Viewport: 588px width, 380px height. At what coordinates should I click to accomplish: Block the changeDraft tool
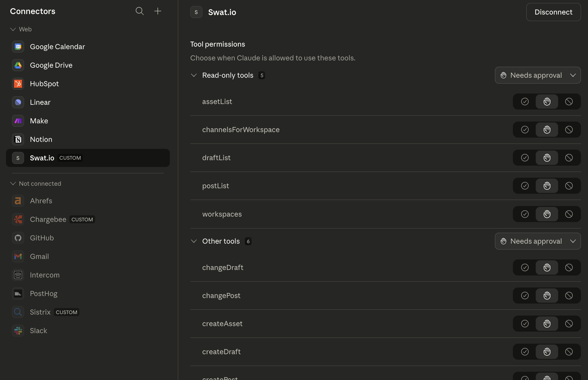[569, 267]
